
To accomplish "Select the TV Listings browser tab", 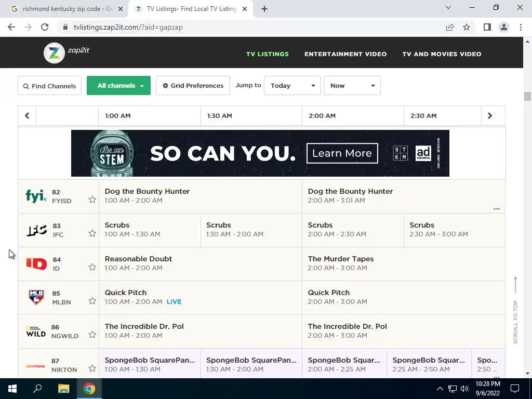I will tap(191, 9).
